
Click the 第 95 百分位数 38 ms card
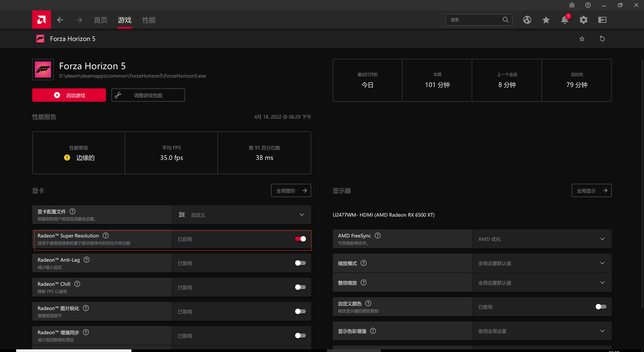264,153
